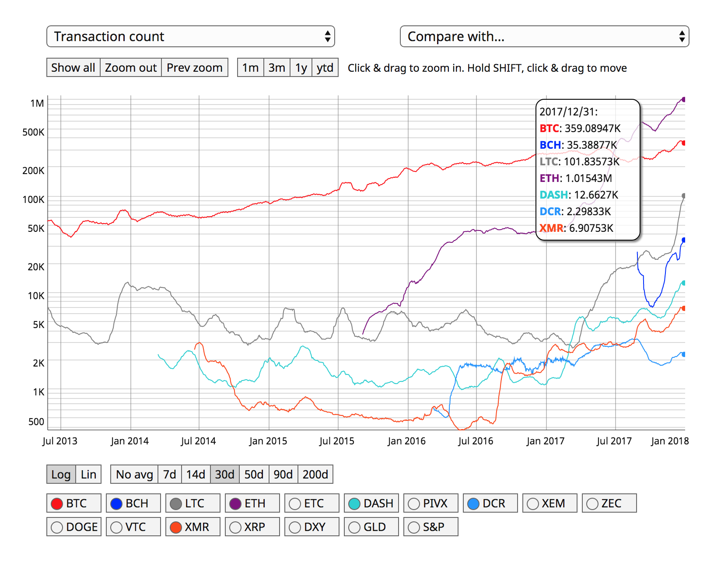The image size is (728, 573).
Task: Click the red BTC endpoint marker on chart
Action: (683, 143)
